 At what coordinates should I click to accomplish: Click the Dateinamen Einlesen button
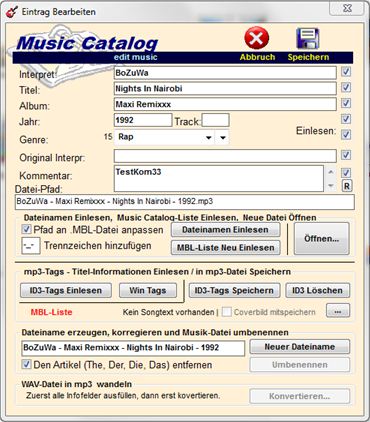pyautogui.click(x=225, y=230)
